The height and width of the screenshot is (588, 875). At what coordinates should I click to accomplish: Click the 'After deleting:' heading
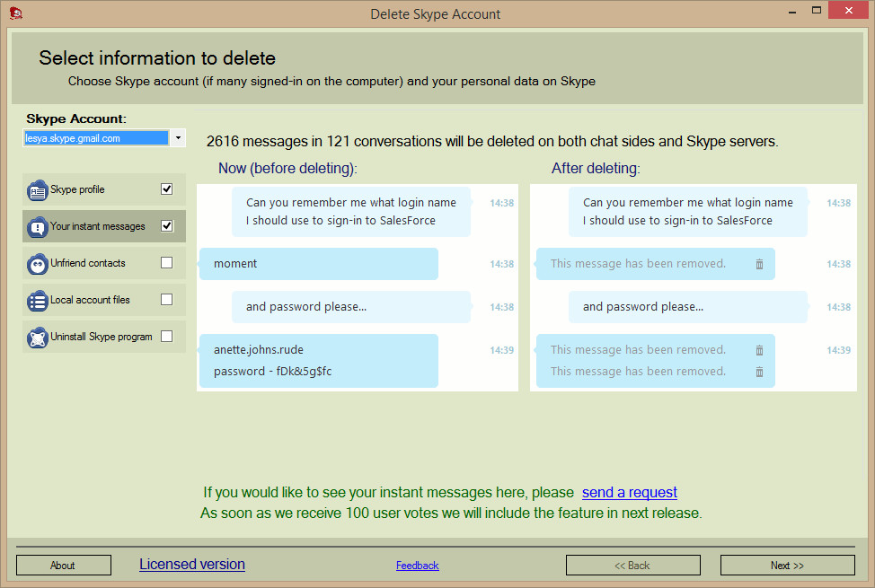click(x=596, y=169)
